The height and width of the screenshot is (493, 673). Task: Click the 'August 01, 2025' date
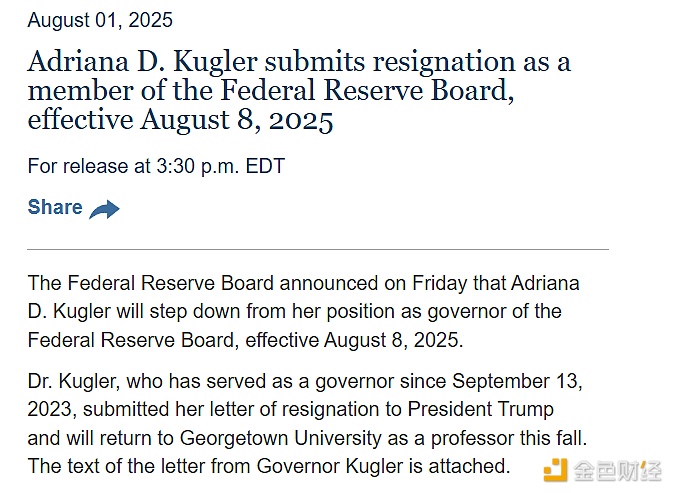[100, 20]
